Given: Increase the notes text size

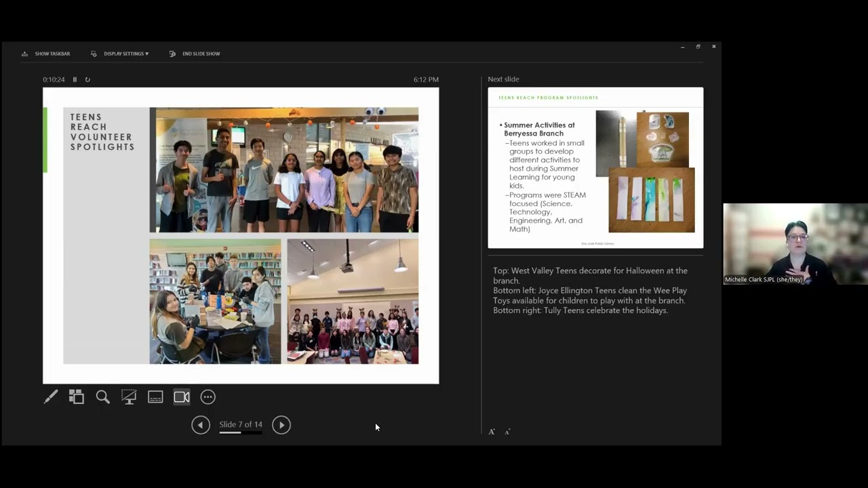Looking at the screenshot, I should [x=492, y=431].
